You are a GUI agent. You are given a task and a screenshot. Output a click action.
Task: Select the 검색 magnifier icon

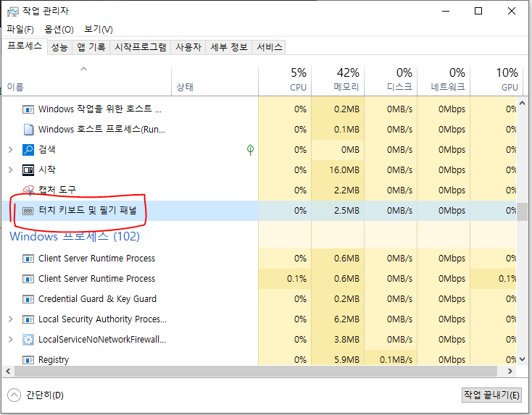coord(28,149)
